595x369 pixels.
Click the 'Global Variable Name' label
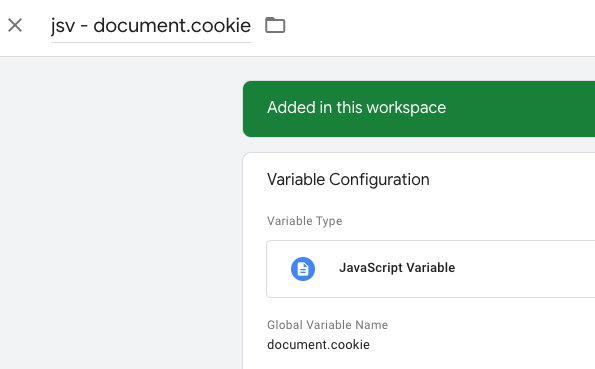pos(327,325)
